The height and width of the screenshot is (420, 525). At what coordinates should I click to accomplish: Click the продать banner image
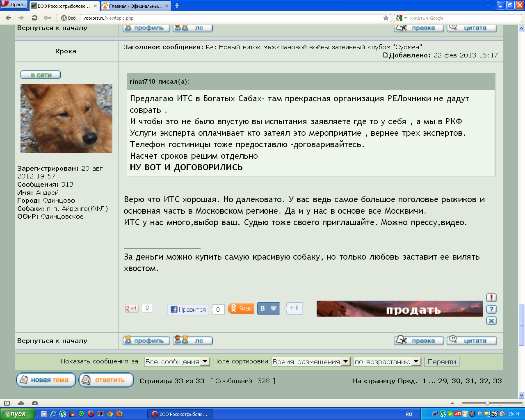click(x=399, y=309)
